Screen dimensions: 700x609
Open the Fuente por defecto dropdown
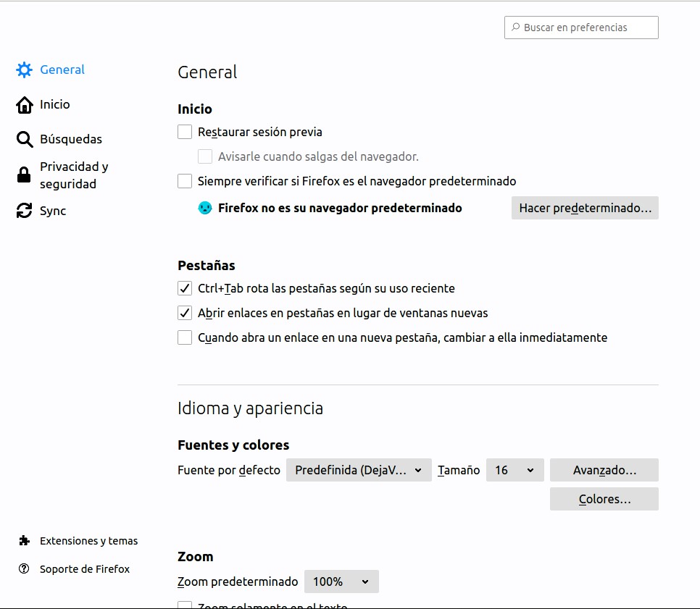pos(359,470)
